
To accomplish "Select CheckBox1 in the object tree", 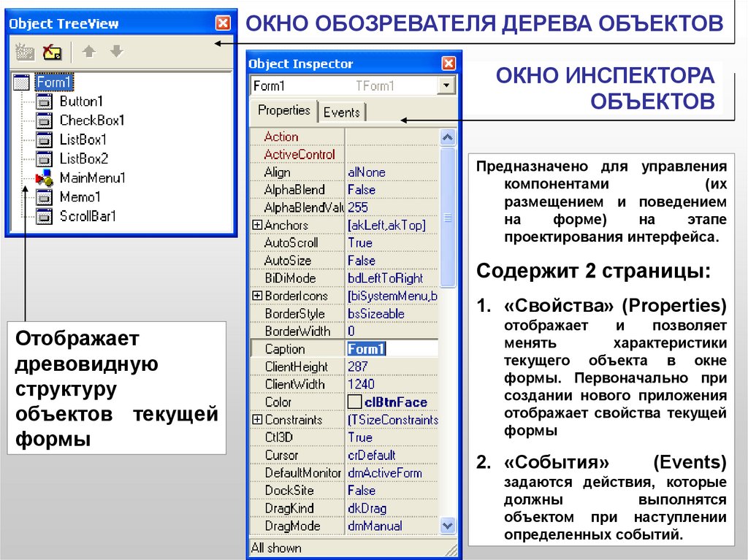I will (x=92, y=120).
